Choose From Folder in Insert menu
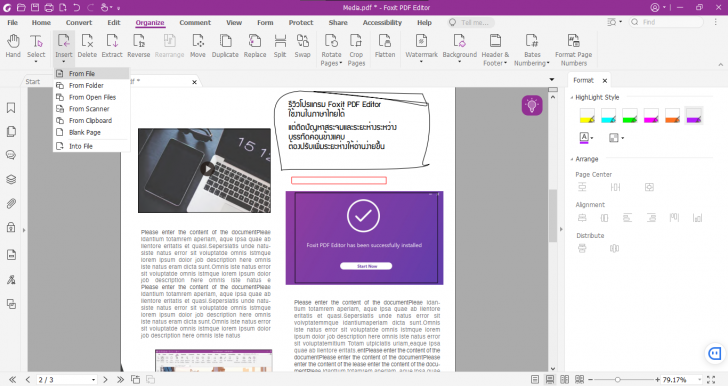728x386 pixels. point(91,85)
